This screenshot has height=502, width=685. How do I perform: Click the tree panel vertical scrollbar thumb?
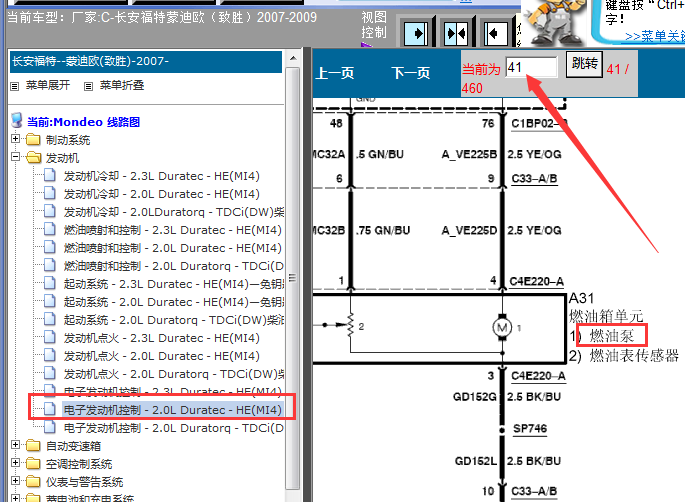[293, 278]
